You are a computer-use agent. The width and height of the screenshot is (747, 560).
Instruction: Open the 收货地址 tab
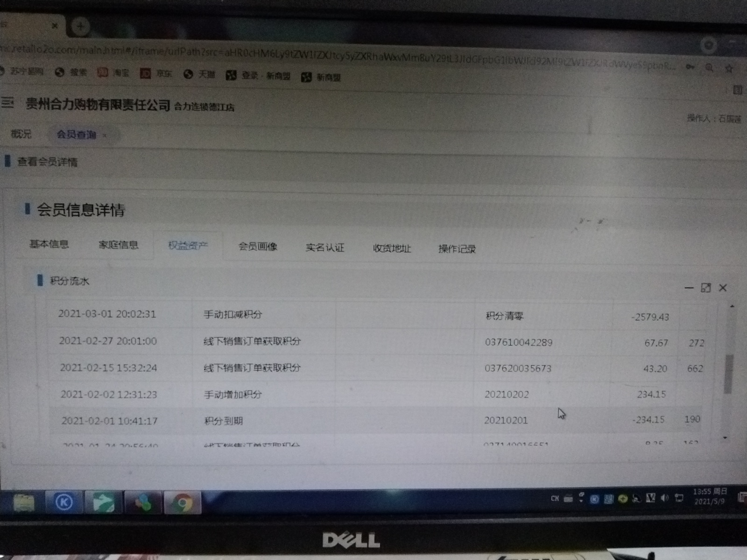tap(391, 248)
